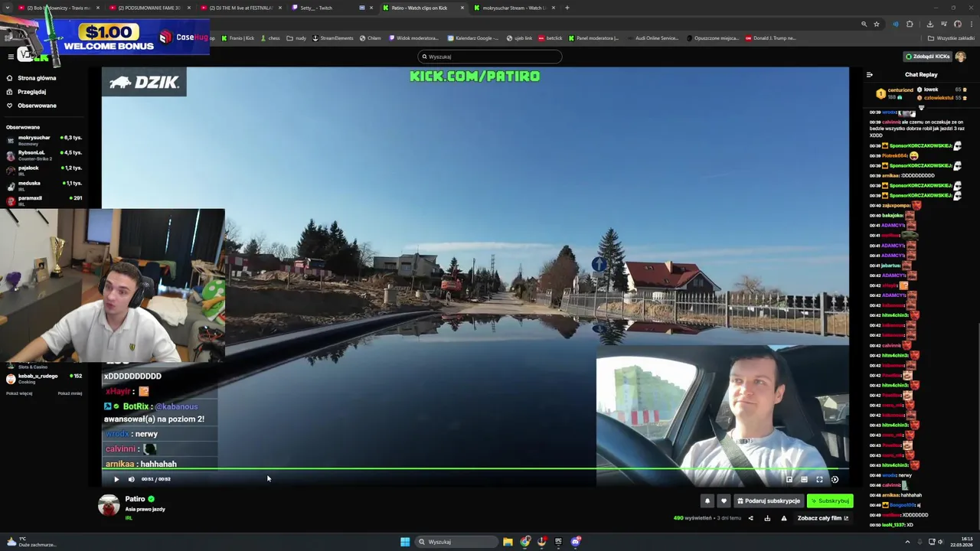The image size is (980, 551).
Task: Open picture-in-picture mode in video player
Action: [789, 480]
